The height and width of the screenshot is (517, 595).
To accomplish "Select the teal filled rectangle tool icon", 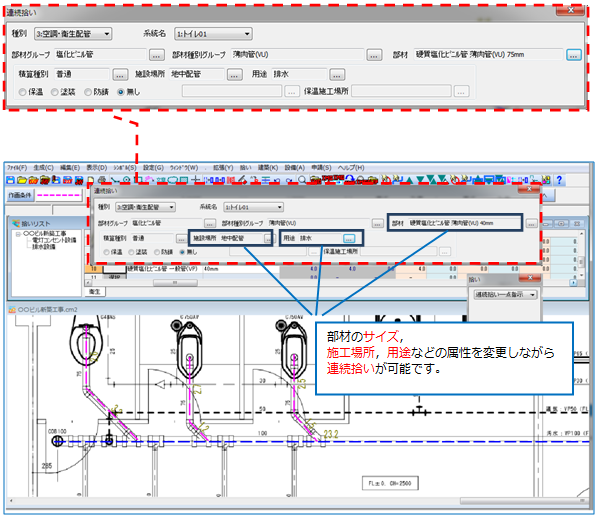I will click(x=184, y=180).
